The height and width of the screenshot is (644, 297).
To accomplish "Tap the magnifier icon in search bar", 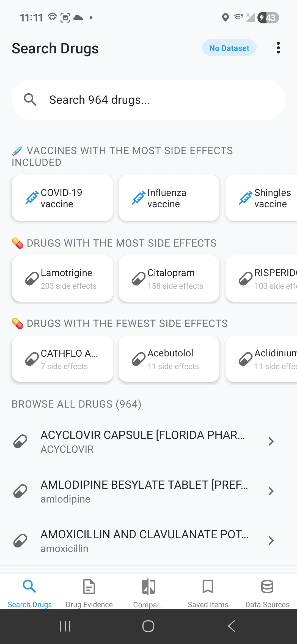I will pyautogui.click(x=30, y=100).
